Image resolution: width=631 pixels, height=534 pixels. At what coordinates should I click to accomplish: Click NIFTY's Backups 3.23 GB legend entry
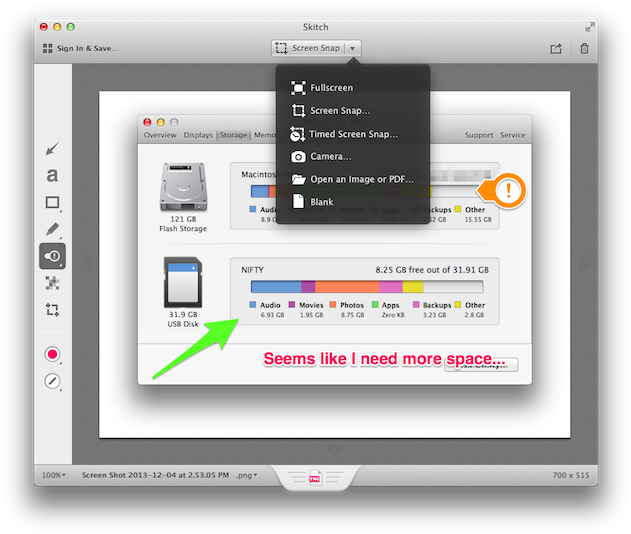tap(432, 309)
